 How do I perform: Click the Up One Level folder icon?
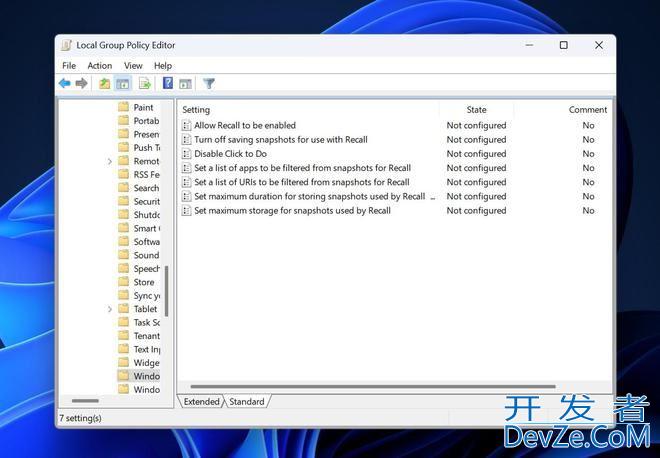coord(104,83)
